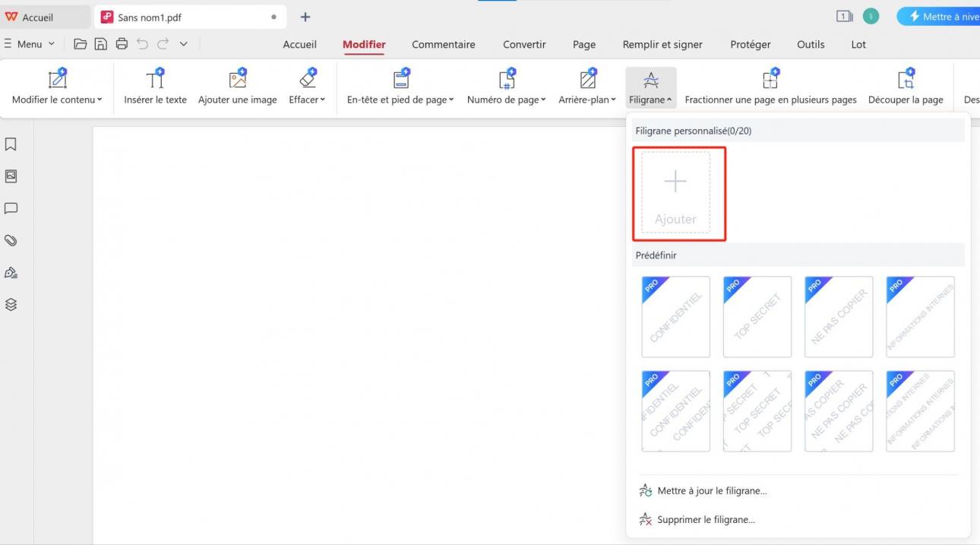The width and height of the screenshot is (980, 545).
Task: Switch to the Commentaire ribbon tab
Action: click(444, 44)
